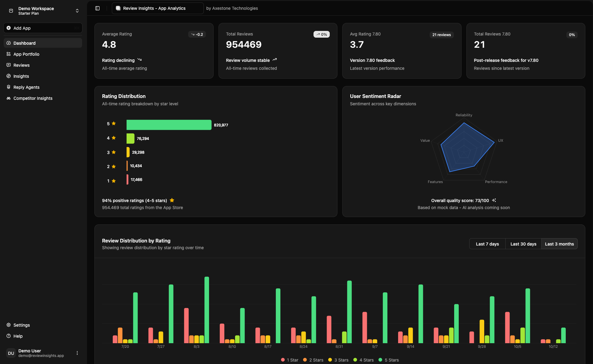This screenshot has height=364, width=593.
Task: Switch to the Last 7 days tab
Action: click(487, 244)
